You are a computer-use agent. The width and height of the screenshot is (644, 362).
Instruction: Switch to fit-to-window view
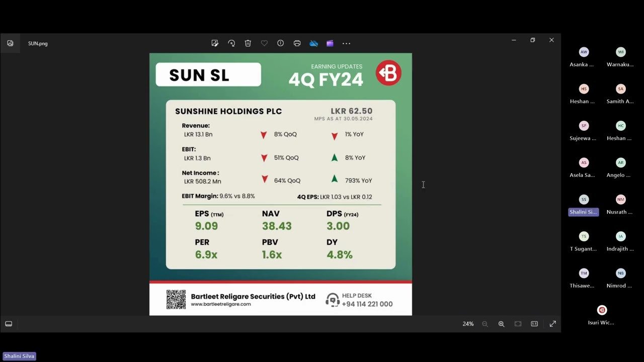[518, 324]
